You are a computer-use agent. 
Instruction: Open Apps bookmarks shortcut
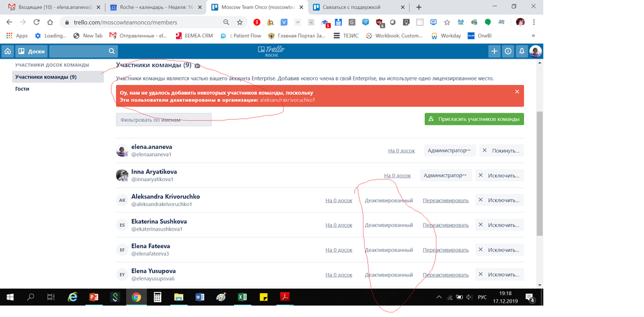click(x=17, y=35)
